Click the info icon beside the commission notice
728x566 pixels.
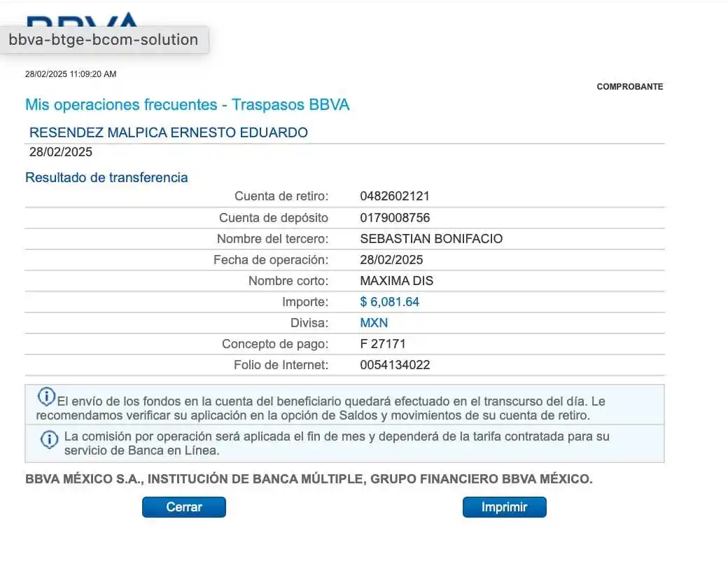(x=49, y=439)
